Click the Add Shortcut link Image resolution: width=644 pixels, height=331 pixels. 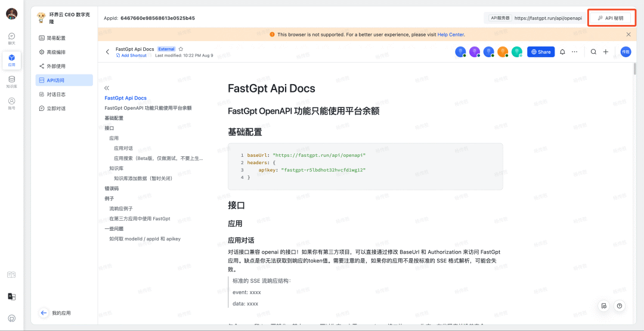click(x=131, y=55)
